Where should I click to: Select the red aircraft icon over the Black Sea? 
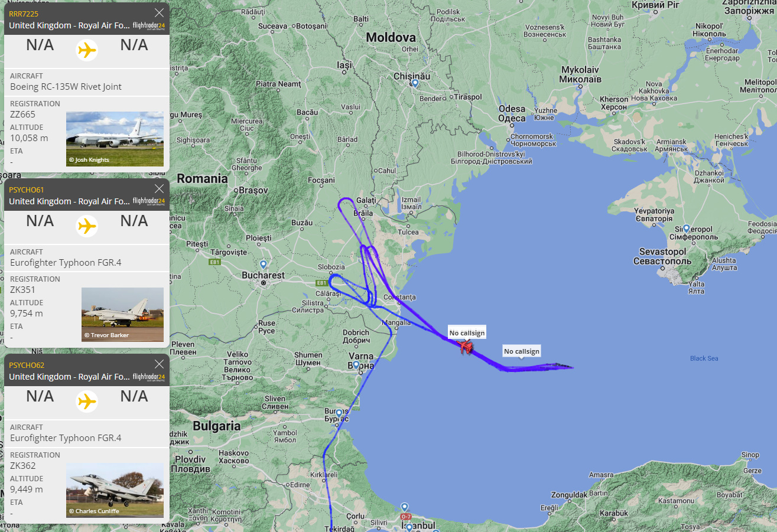[466, 347]
